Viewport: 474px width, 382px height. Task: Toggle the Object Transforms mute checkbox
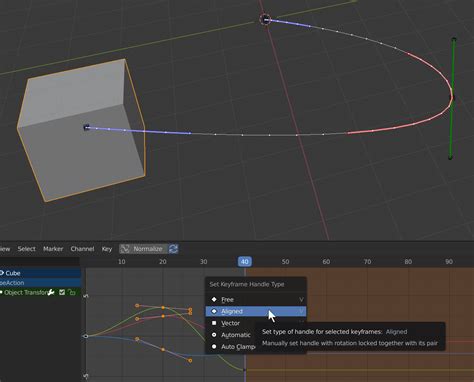coord(62,292)
